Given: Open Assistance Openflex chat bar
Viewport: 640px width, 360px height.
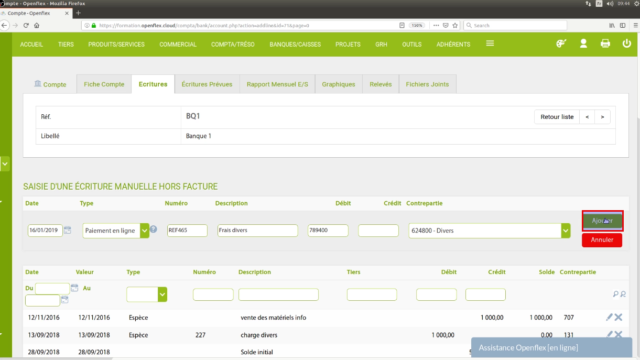Looking at the screenshot, I should [551, 347].
